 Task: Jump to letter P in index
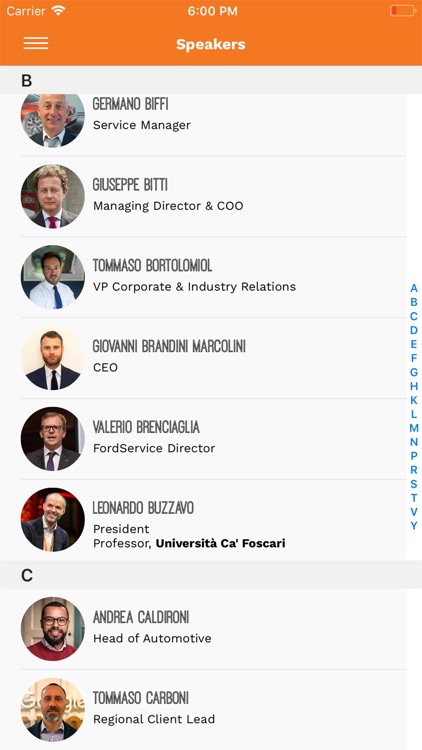pos(414,456)
